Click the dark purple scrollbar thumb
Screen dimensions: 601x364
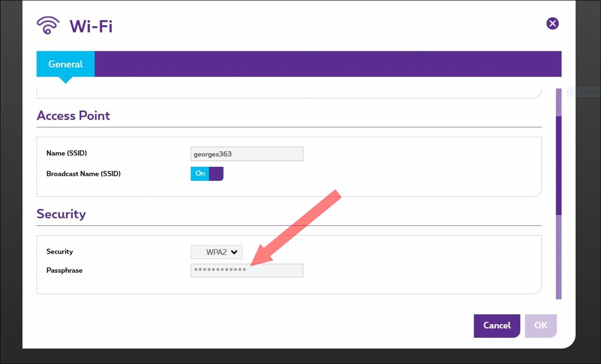pos(558,164)
